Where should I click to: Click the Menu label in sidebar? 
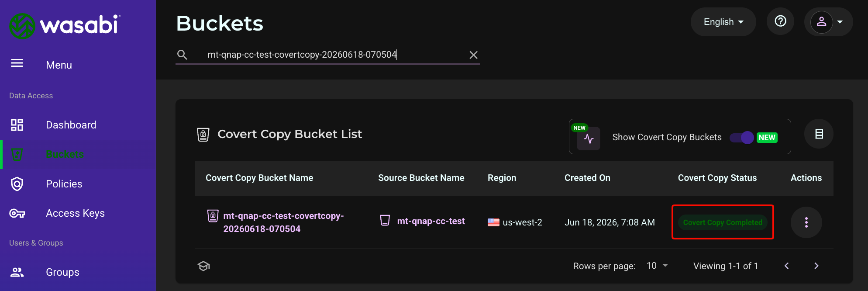point(59,65)
